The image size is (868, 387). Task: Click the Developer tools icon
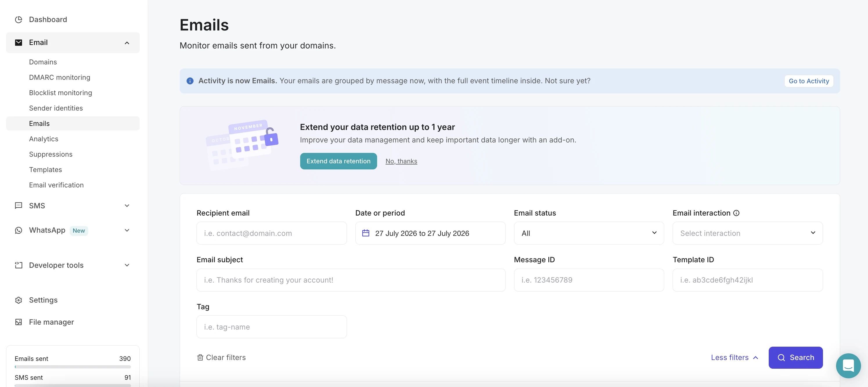pos(19,265)
